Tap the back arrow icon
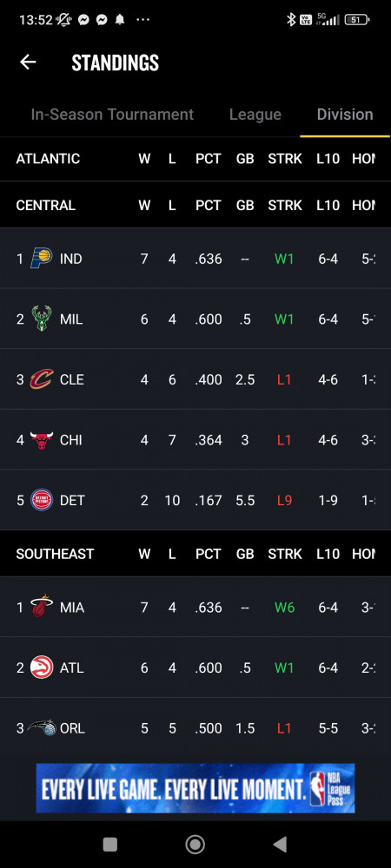Viewport: 391px width, 868px height. click(28, 62)
